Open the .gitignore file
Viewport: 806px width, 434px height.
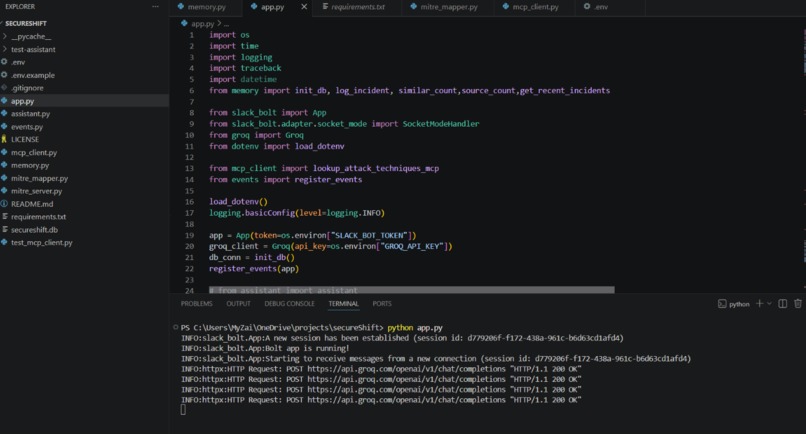coord(27,88)
